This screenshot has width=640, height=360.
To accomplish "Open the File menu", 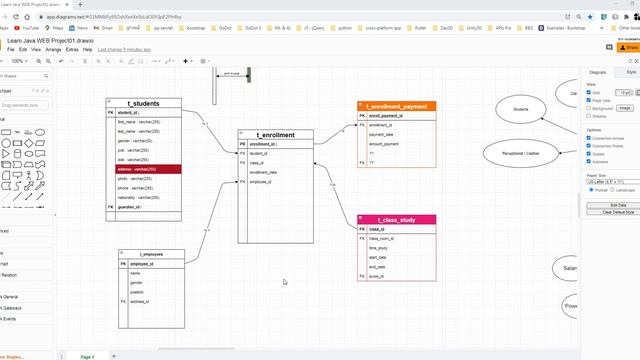I will [11, 49].
